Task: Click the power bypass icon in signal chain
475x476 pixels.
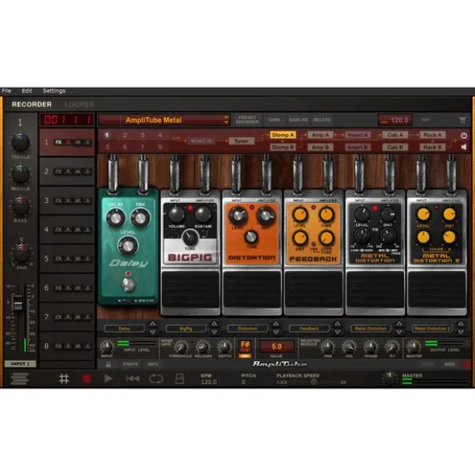Action: (x=464, y=135)
